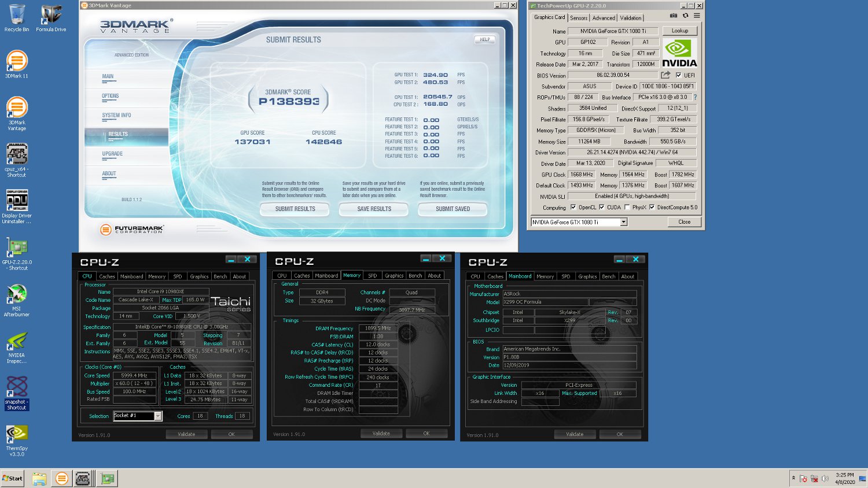Show hidden tray icons arrow
The image size is (868, 488).
pyautogui.click(x=793, y=478)
